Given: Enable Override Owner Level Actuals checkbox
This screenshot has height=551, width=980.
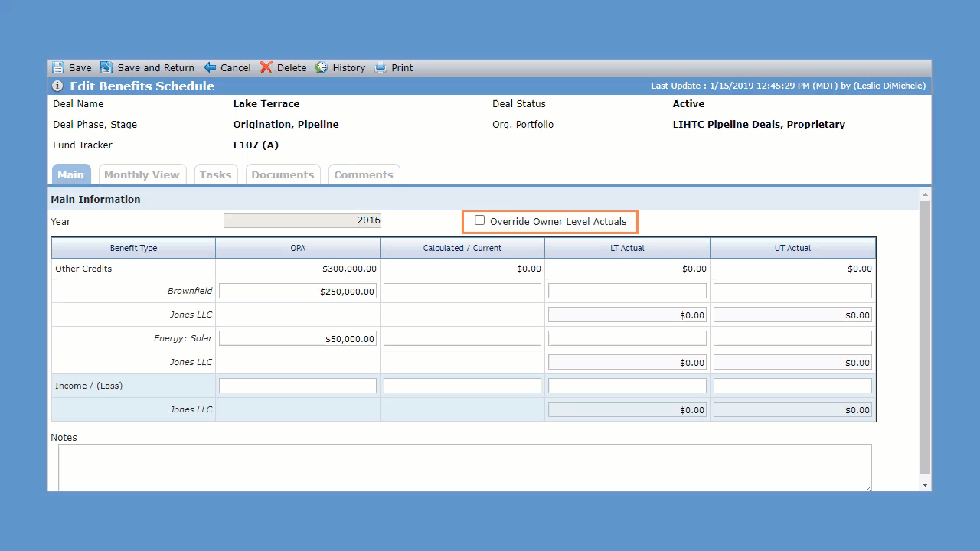Looking at the screenshot, I should pos(479,220).
